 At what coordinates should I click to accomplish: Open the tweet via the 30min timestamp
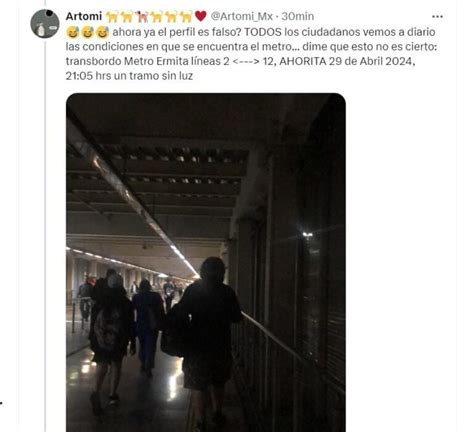298,16
